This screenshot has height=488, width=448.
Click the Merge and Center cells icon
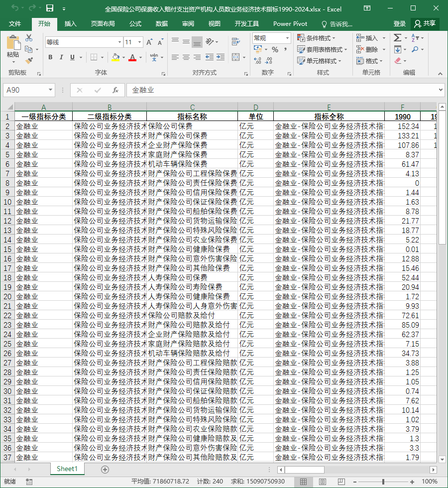coord(236,57)
